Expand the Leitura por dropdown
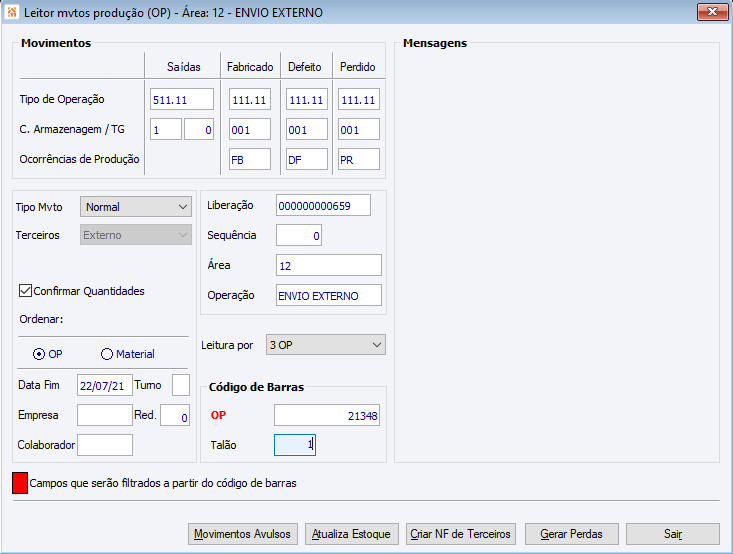Viewport: 733px width, 554px height. (x=326, y=345)
